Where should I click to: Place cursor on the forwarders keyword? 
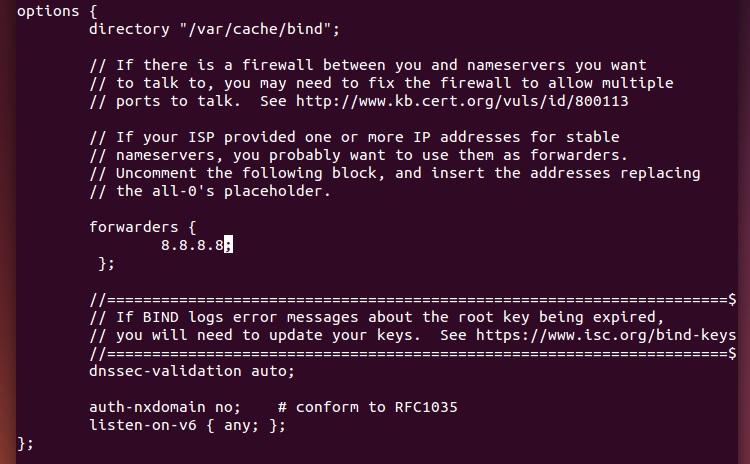(133, 227)
